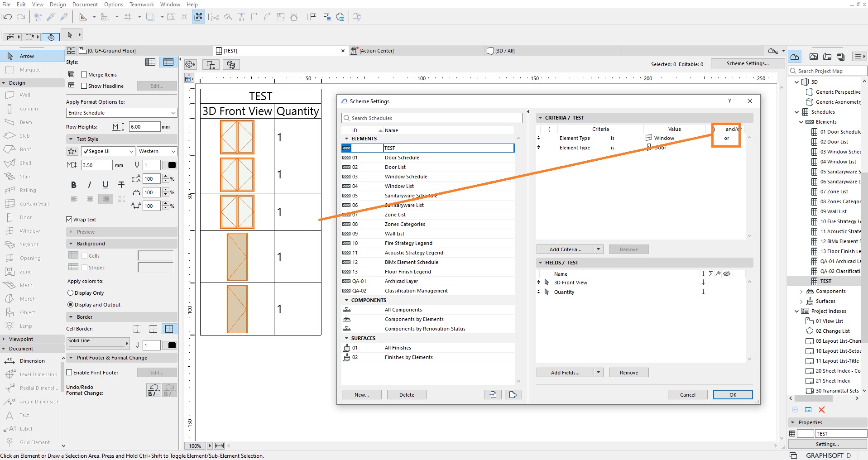Select Window Schedule in scheme list
Image resolution: width=868 pixels, height=460 pixels.
tap(428, 177)
